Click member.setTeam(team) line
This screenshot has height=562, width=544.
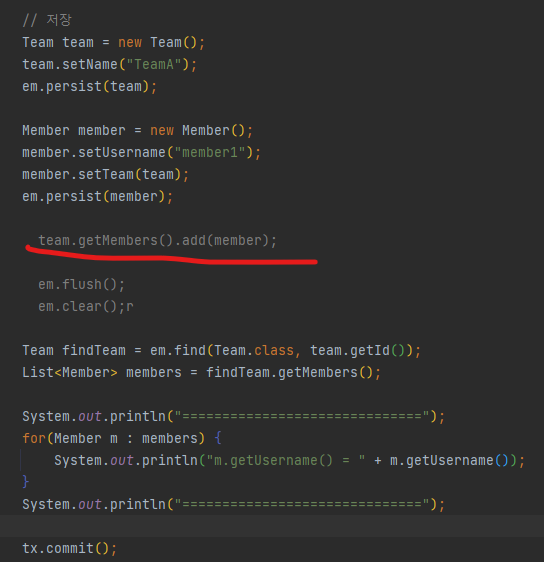(105, 175)
